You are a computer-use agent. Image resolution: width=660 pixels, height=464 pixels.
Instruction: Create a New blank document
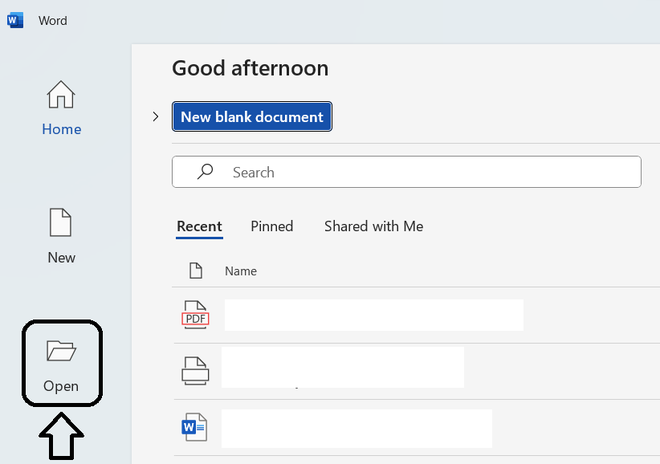click(x=252, y=117)
